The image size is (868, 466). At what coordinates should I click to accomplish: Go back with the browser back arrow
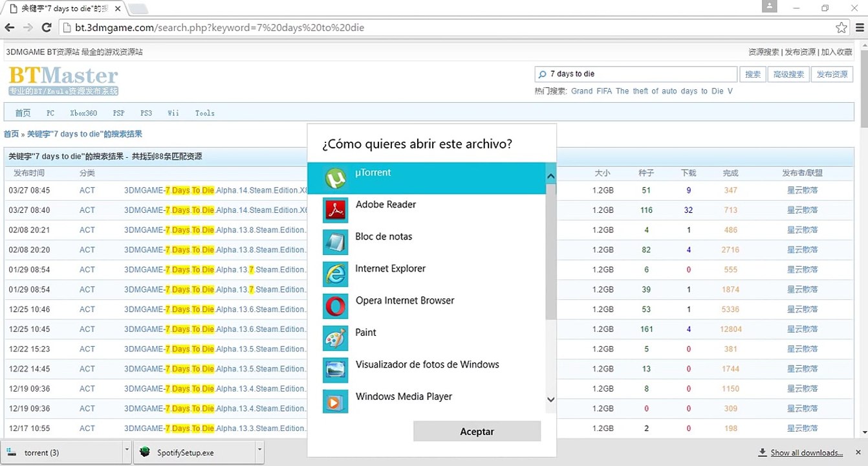pos(9,28)
